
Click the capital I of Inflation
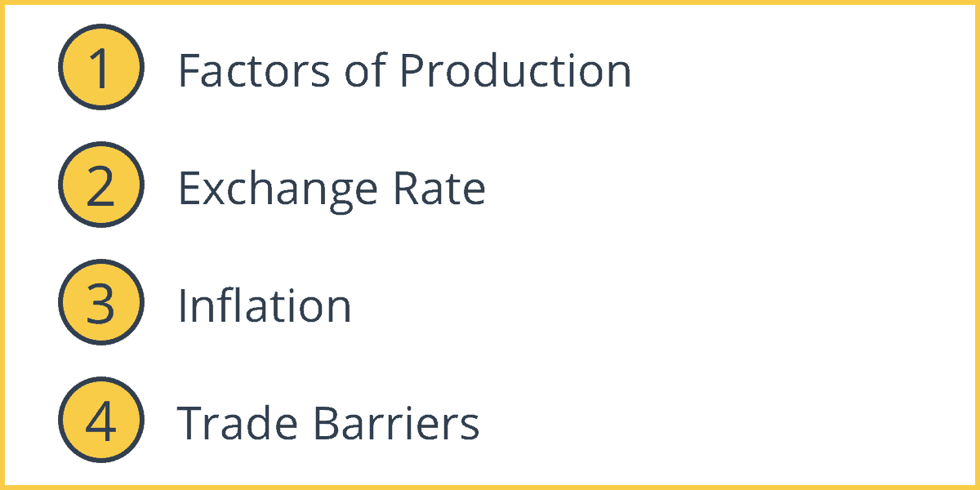(x=183, y=306)
